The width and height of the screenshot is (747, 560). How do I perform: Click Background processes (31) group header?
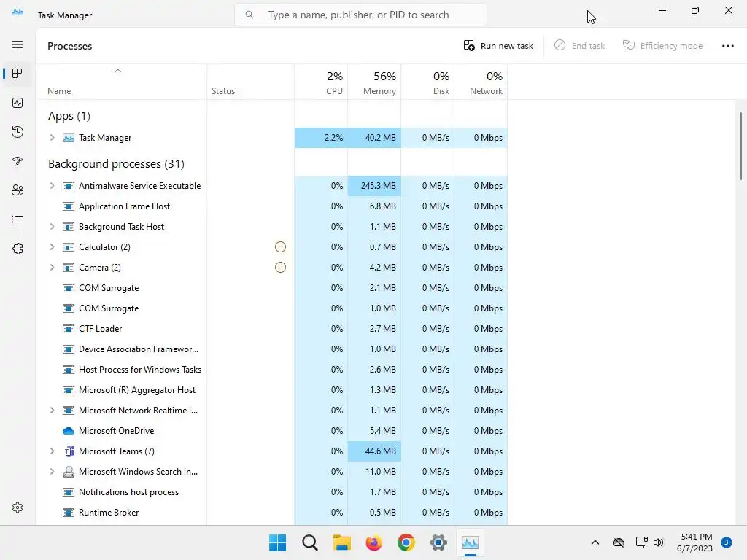pos(116,164)
